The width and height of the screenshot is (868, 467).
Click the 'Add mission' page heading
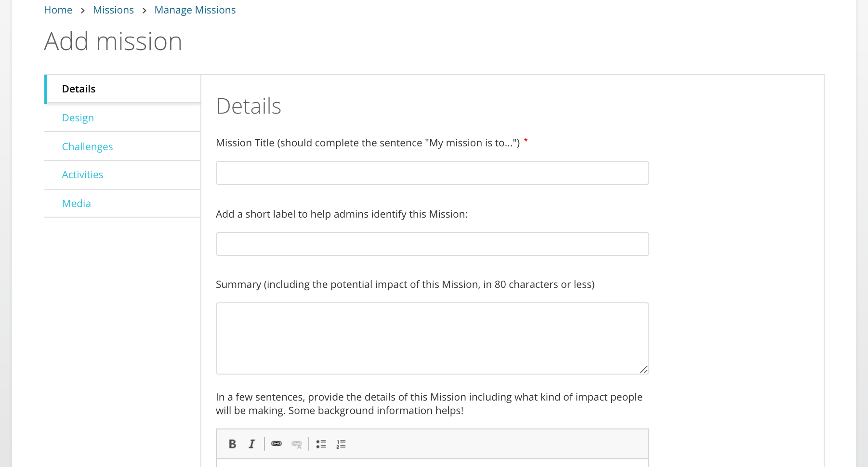(113, 41)
